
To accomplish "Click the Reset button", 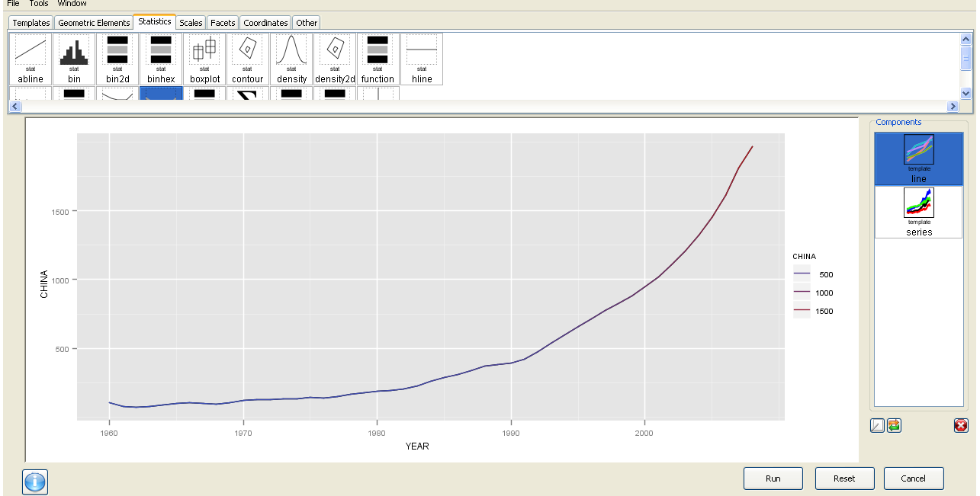I will (x=844, y=478).
